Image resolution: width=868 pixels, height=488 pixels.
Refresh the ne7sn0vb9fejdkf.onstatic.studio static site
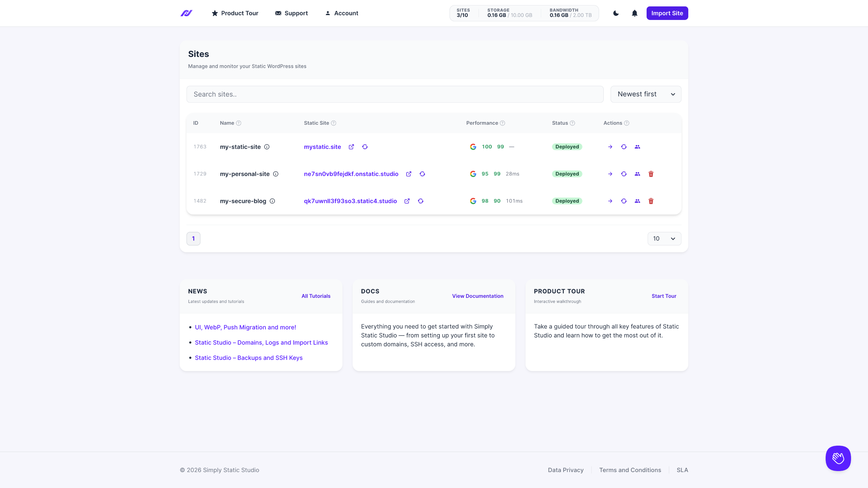[422, 174]
